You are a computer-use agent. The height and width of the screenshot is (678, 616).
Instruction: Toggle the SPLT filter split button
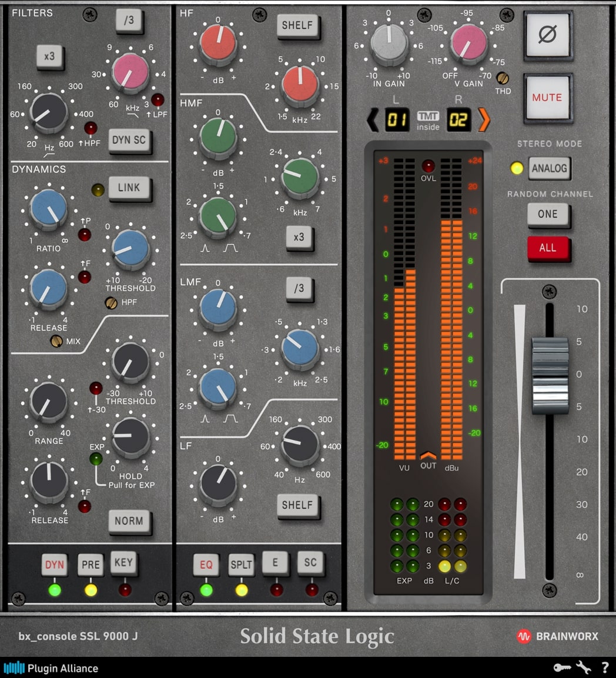pyautogui.click(x=241, y=565)
